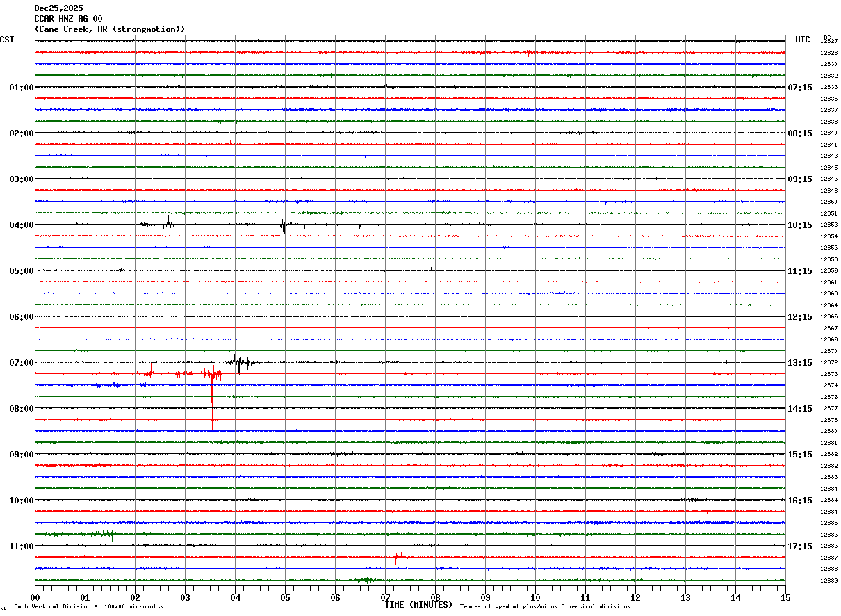The image size is (841, 616).
Task: Select the 13:15 UTC time label
Action: click(800, 363)
